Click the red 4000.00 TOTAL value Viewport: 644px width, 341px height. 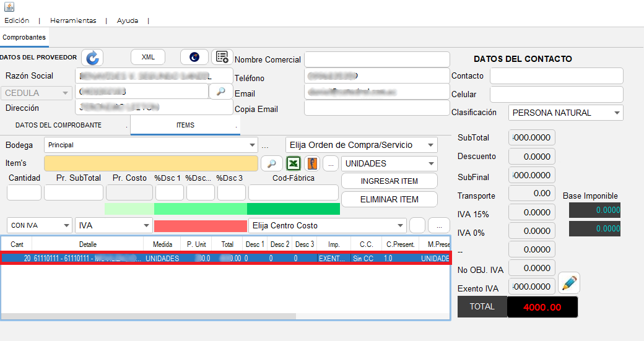click(x=542, y=308)
